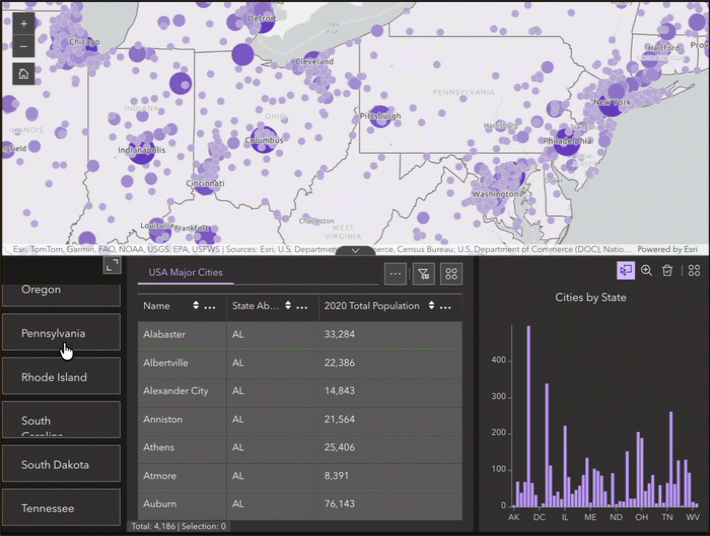Click the chart zoom magnifier icon
Screen dimensions: 710x536
pyautogui.click(x=646, y=271)
